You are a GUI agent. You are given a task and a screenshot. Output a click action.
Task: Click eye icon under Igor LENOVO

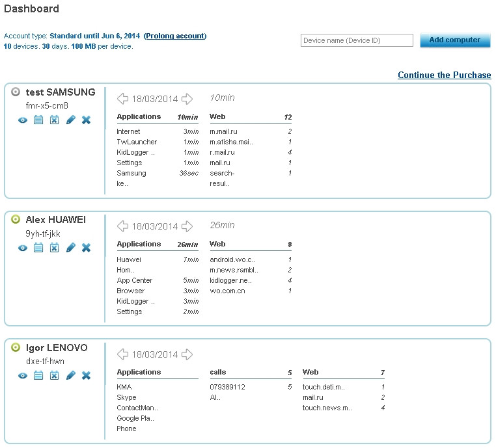pos(23,376)
